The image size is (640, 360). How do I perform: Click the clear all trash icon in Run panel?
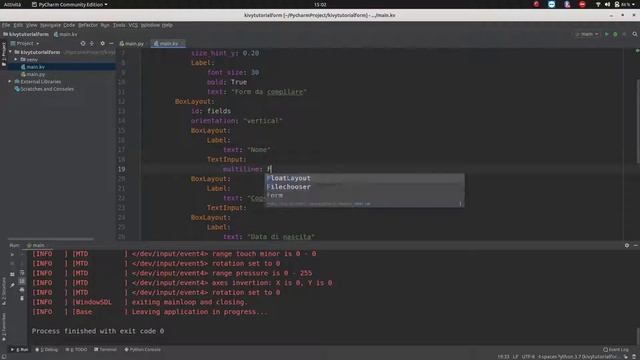tap(22, 298)
